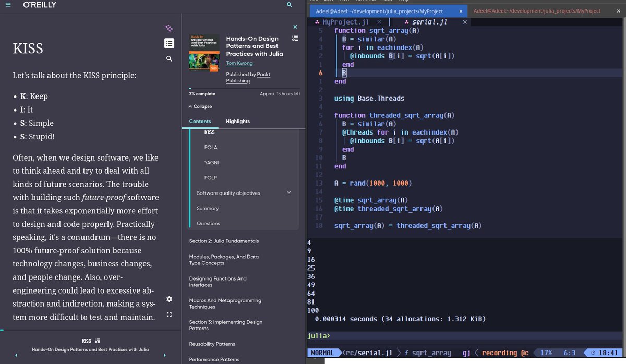Toggle the table of contents panel icon
The height and width of the screenshot is (364, 626).
[169, 43]
